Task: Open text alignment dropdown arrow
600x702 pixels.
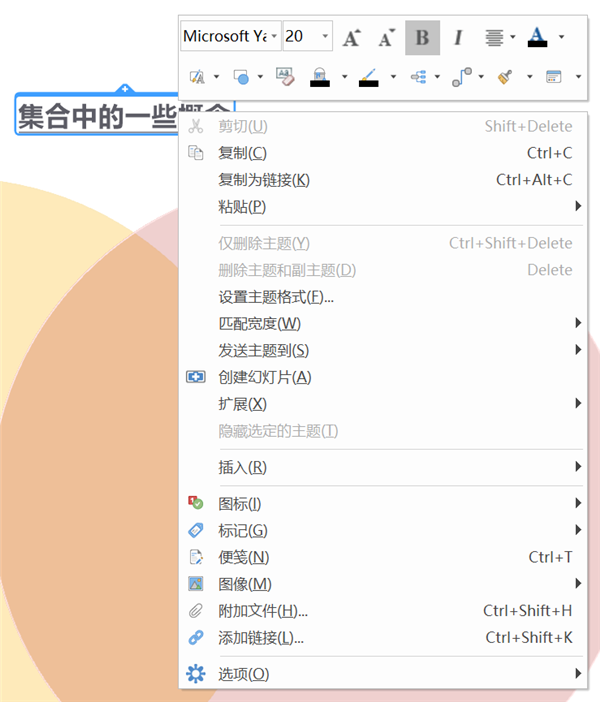Action: [513, 37]
